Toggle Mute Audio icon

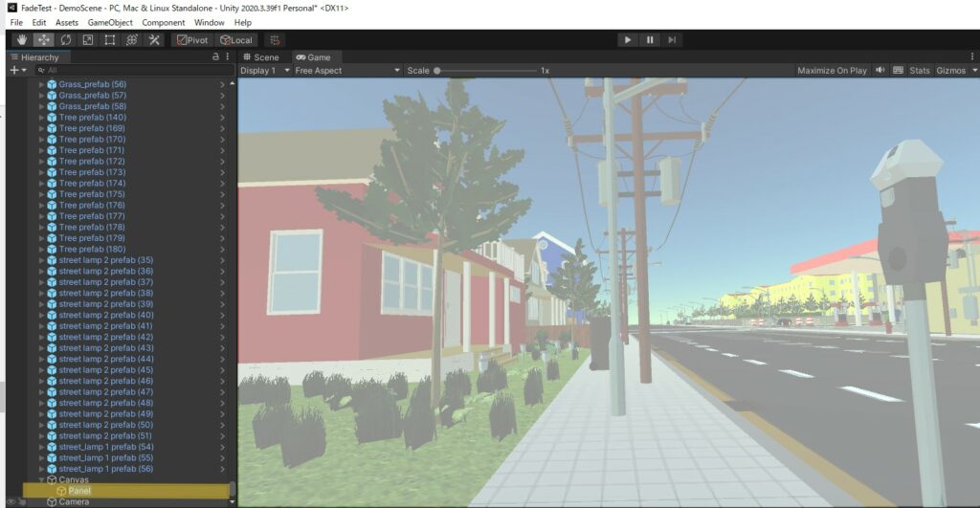tap(880, 70)
